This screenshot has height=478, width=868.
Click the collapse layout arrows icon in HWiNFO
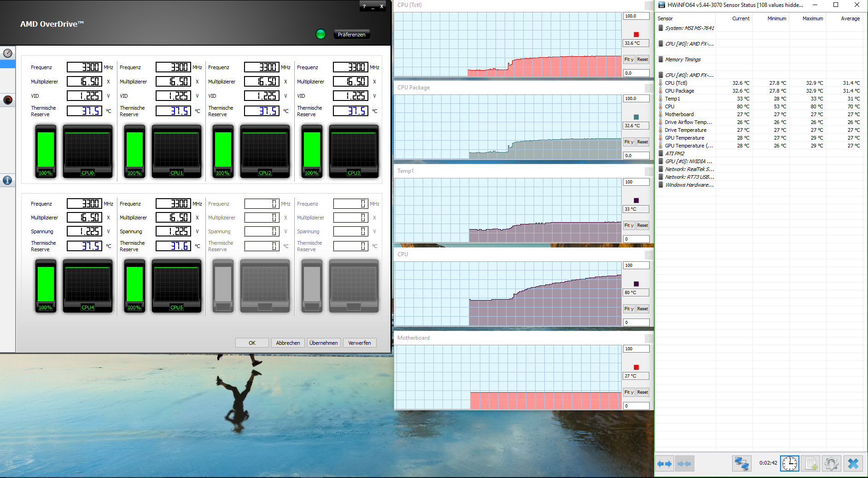pos(684,464)
